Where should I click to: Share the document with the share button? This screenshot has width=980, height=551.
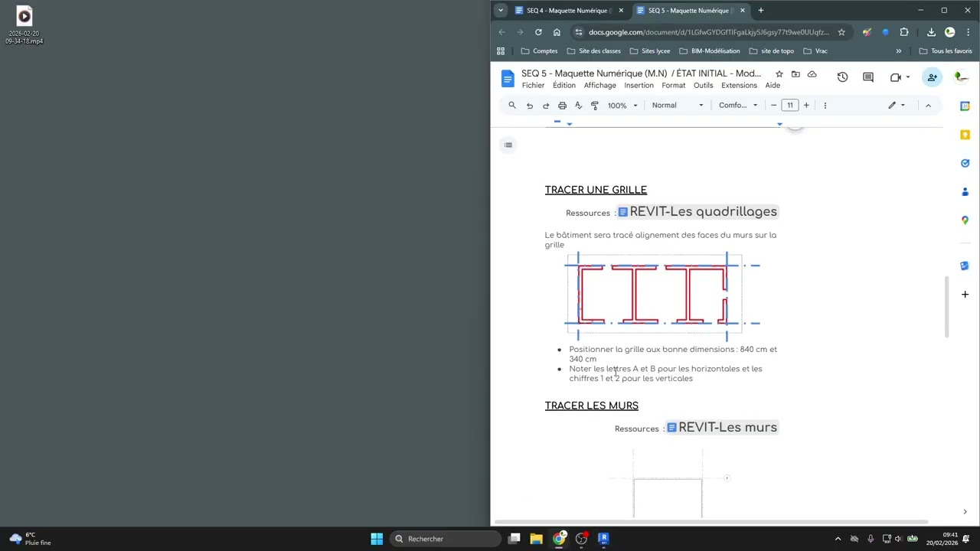[932, 77]
